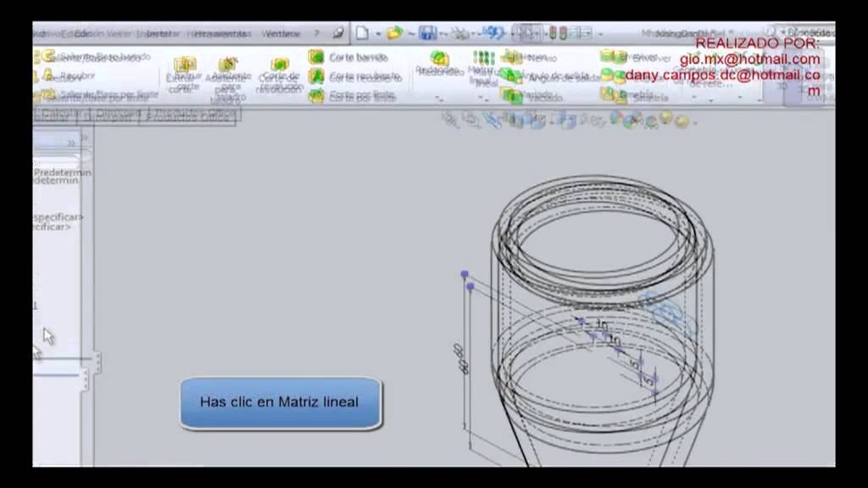The width and height of the screenshot is (868, 488).
Task: Open the Herramientas menu
Action: coord(220,34)
